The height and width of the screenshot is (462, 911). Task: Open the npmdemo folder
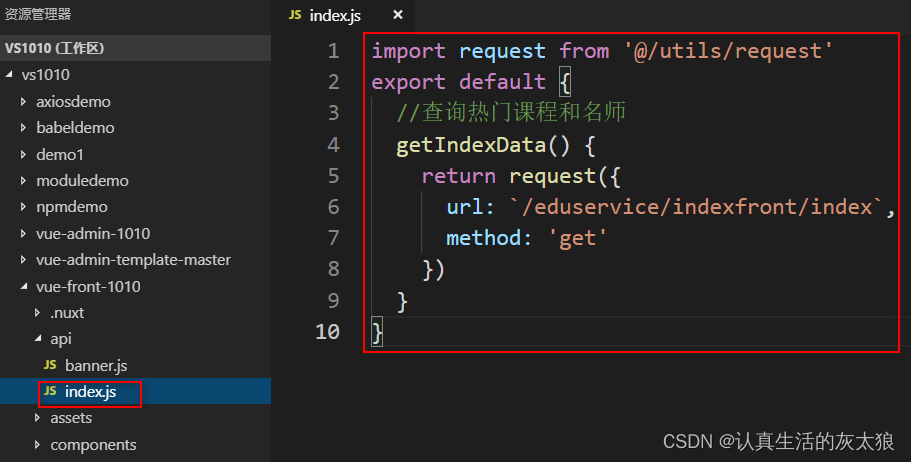coord(71,207)
